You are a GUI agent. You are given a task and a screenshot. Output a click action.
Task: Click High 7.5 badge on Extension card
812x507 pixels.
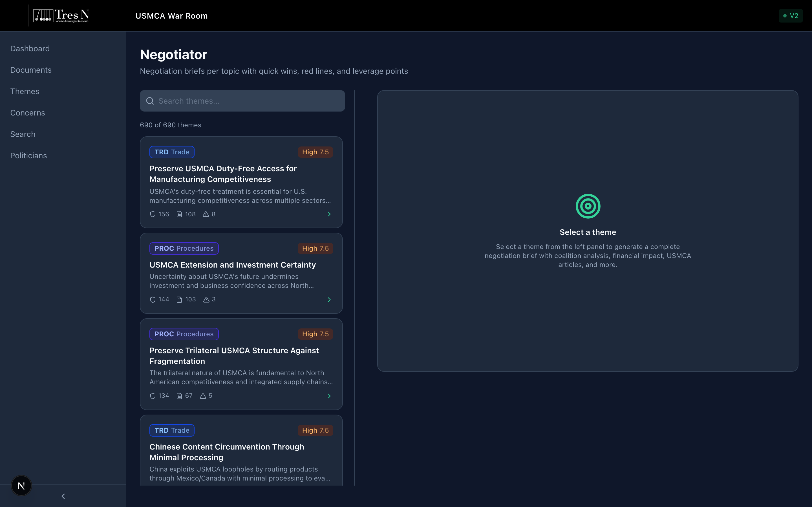(315, 248)
